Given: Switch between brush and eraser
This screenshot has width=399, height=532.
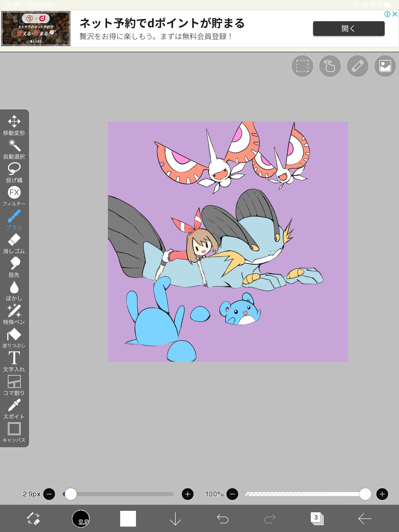Looking at the screenshot, I should coord(33,518).
